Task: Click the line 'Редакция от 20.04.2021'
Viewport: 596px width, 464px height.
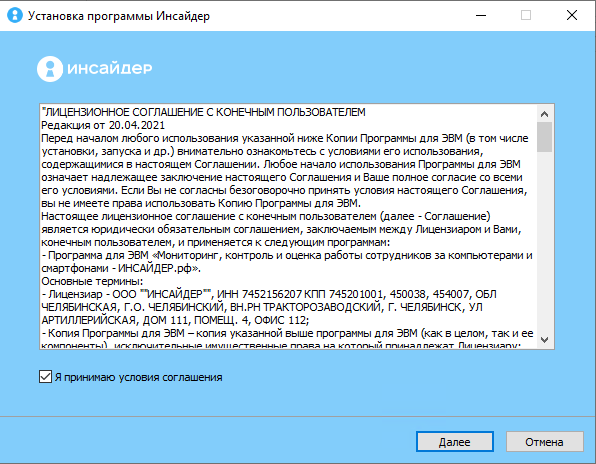Action: tap(103, 125)
